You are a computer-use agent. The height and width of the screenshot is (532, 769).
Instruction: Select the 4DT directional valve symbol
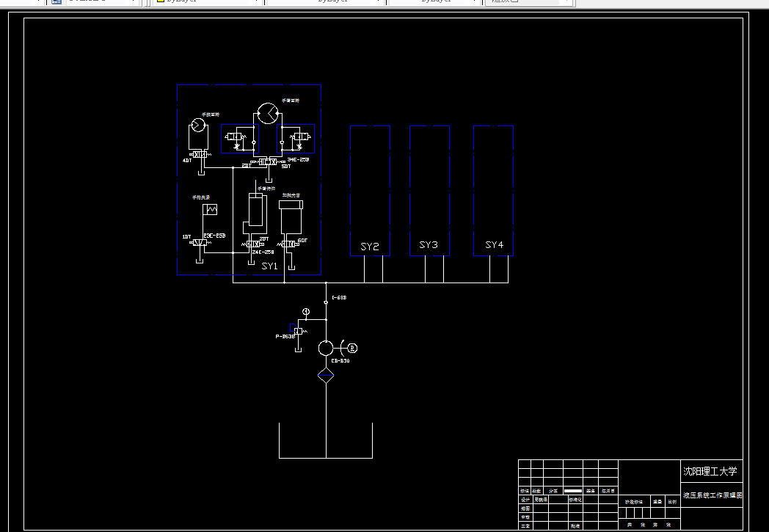(x=200, y=154)
